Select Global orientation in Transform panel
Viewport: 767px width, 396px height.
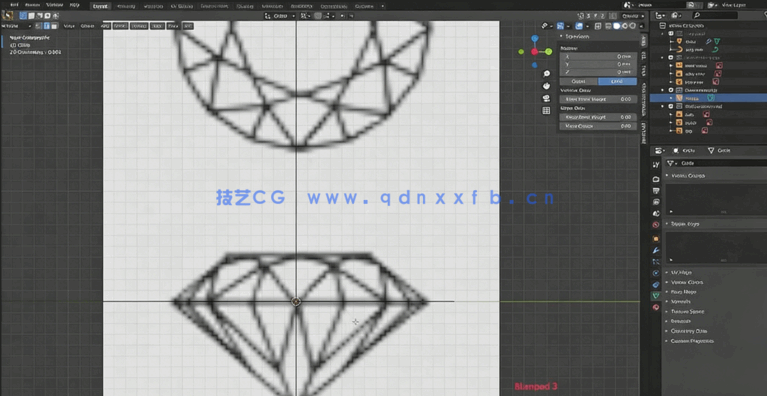[578, 81]
